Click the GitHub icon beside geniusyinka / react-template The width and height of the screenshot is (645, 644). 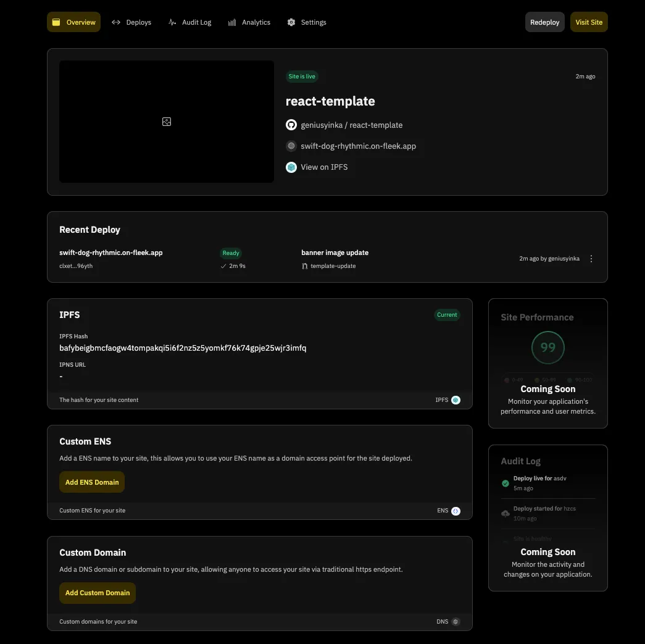pos(291,125)
